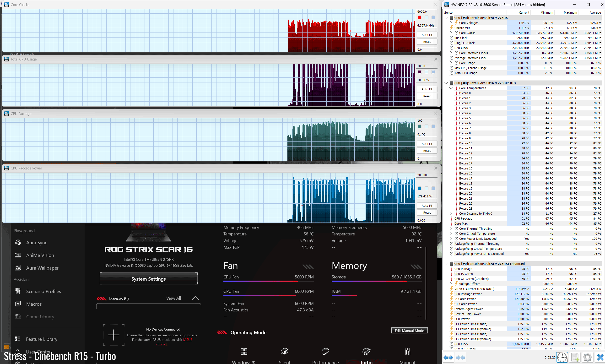Click Auto Fit in Total CPU Usage graph
Viewport: 605px width, 364px height.
pos(427,89)
